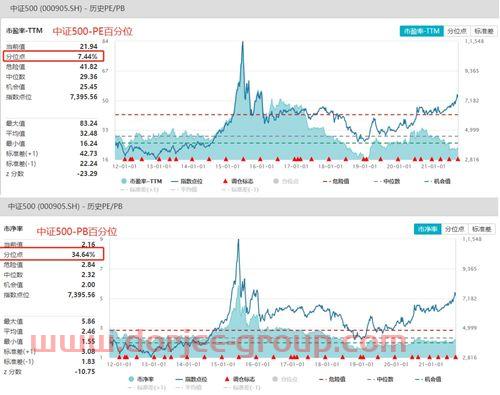Click index level 7,395.56 in PE panel
Viewport: 500px width, 395px height.
pos(84,97)
